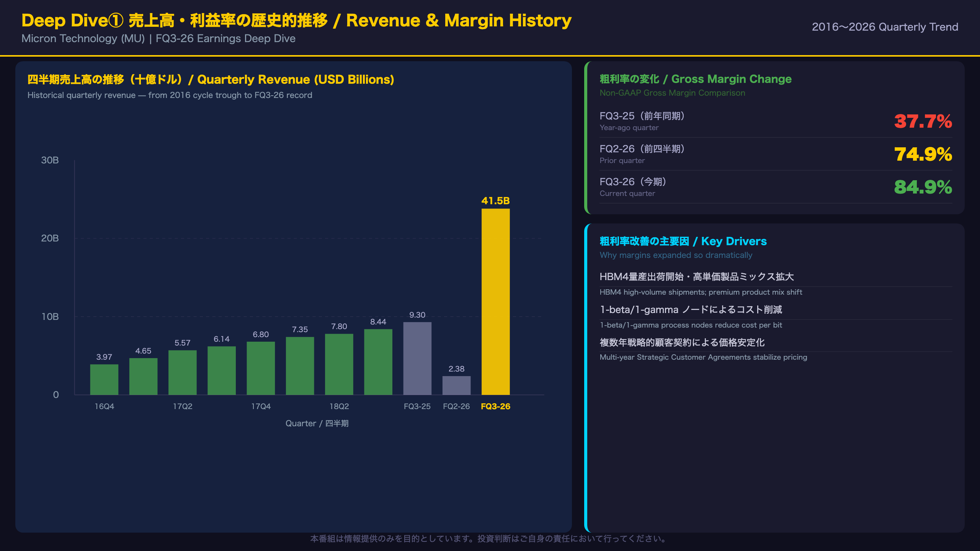This screenshot has width=980, height=551.
Task: Click the green bar labeled 4.65
Action: [x=143, y=376]
